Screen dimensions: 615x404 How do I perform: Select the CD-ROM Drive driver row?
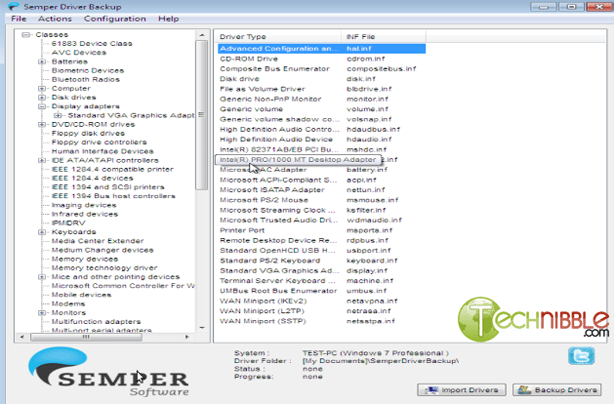point(322,59)
